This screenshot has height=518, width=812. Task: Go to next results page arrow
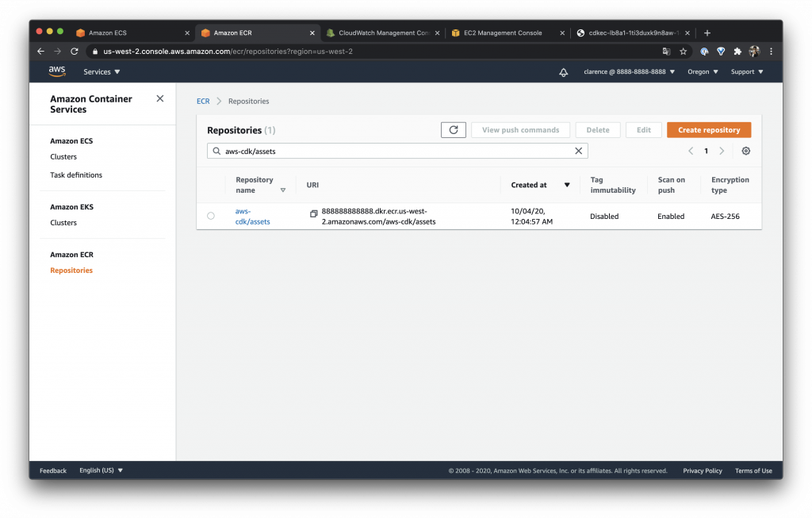tap(722, 151)
